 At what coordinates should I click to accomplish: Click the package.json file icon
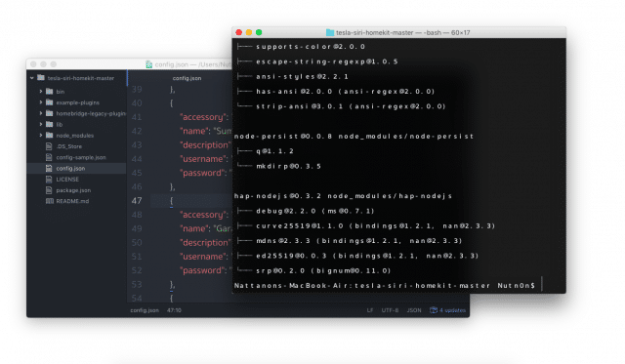[x=49, y=190]
